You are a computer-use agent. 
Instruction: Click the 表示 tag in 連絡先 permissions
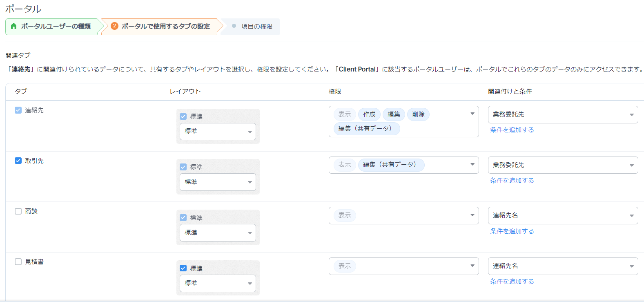345,114
